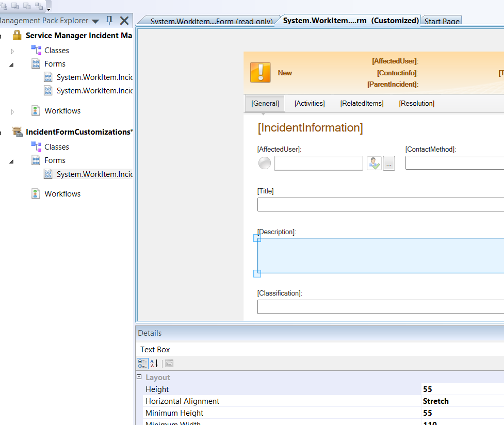Click the [Contactinfo] header label
504x425 pixels.
pos(398,73)
